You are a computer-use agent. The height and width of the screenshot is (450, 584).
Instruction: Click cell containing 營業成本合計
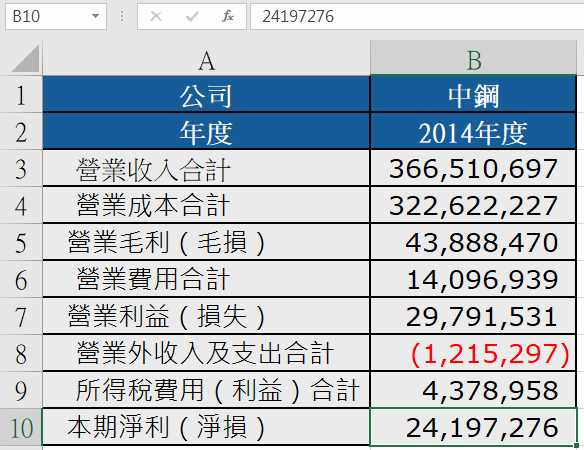point(206,205)
